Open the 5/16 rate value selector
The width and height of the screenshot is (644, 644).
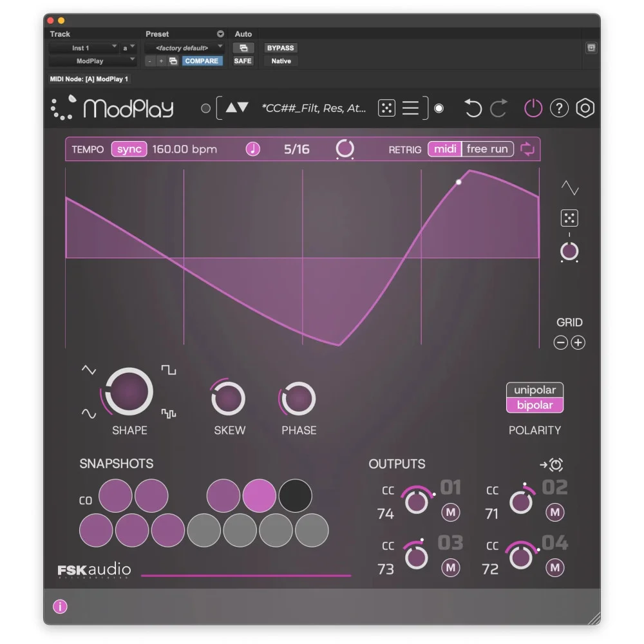[296, 149]
